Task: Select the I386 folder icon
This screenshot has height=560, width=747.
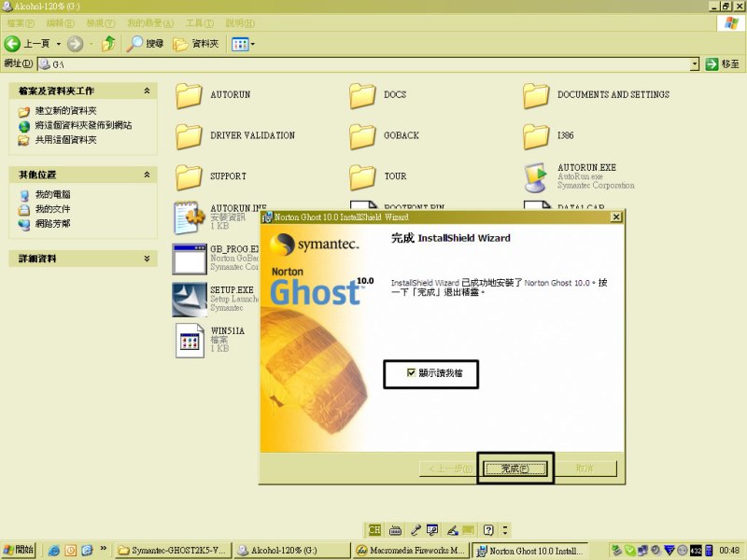Action: 536,136
